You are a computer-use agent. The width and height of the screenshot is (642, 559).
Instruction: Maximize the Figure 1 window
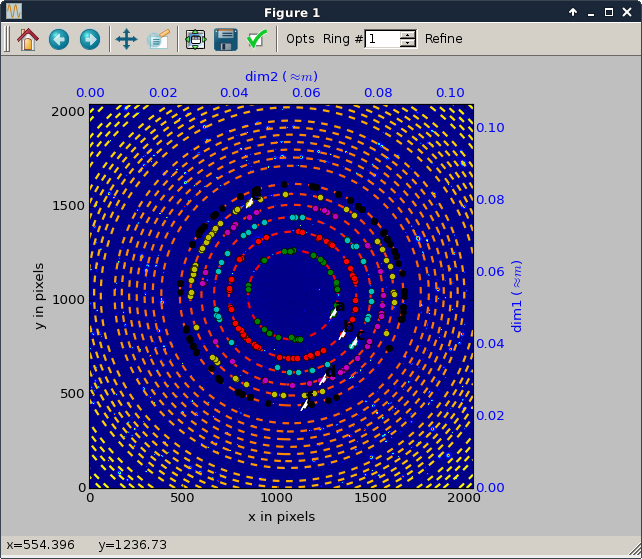click(x=609, y=12)
